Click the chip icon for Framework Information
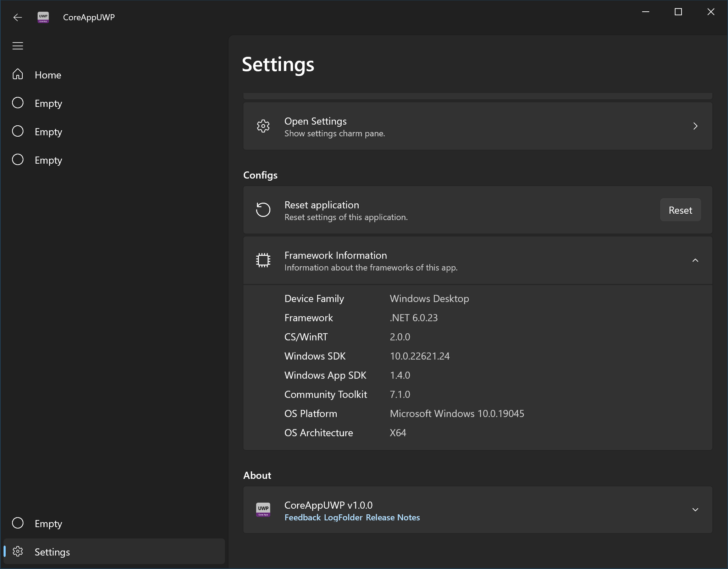 pyautogui.click(x=263, y=260)
